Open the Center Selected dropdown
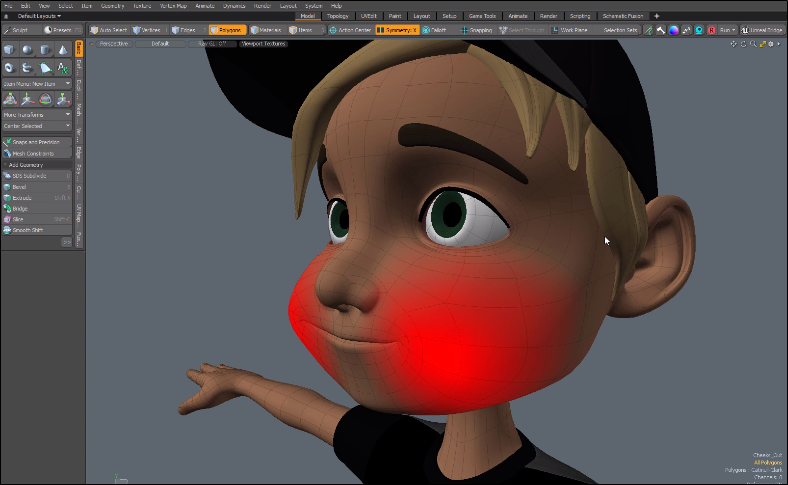The image size is (788, 485). click(x=37, y=126)
